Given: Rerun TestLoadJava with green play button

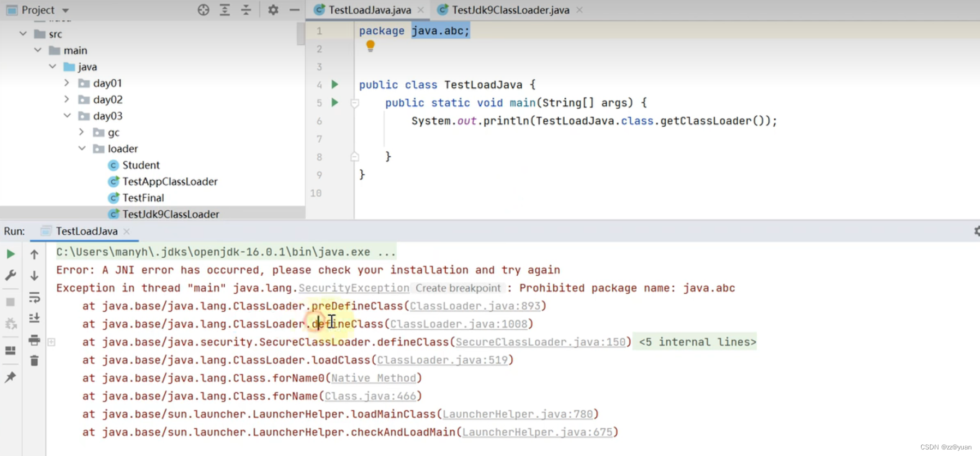Looking at the screenshot, I should pyautogui.click(x=10, y=254).
